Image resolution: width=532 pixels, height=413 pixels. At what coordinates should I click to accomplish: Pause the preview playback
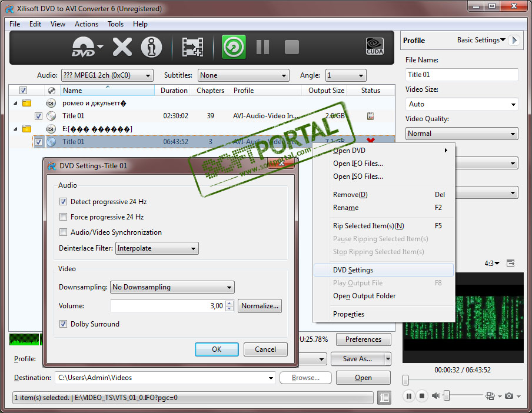[x=409, y=396]
